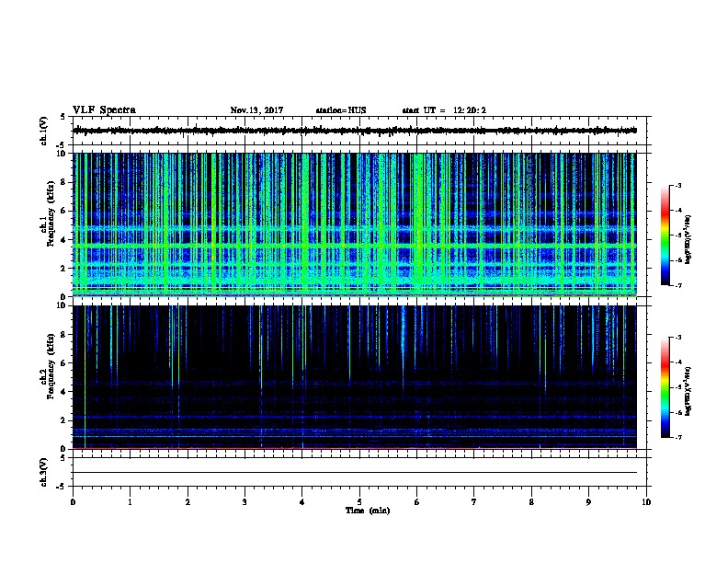Click time axis tick label "8"
This screenshot has height=563, width=728.
click(x=531, y=501)
